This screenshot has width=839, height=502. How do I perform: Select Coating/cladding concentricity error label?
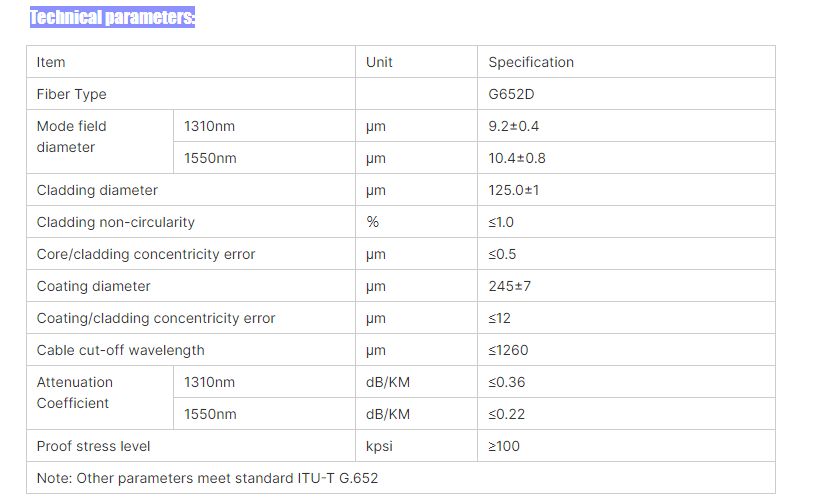pos(156,318)
